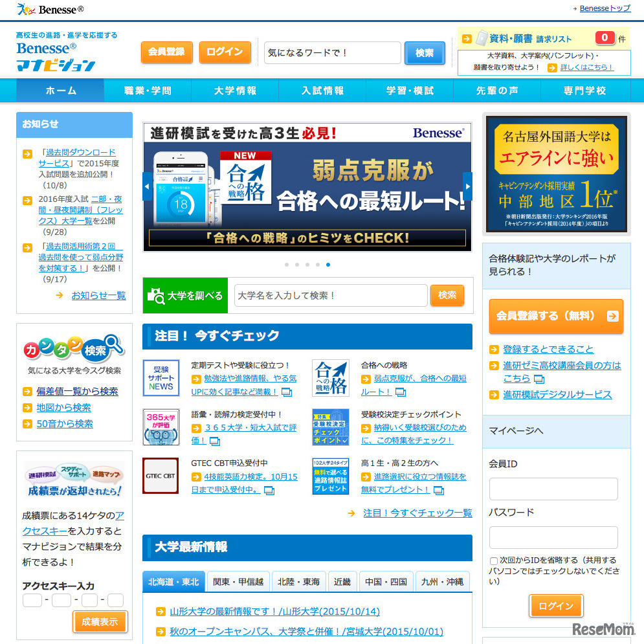
Task: Focus the パスワード input field
Action: point(553,537)
